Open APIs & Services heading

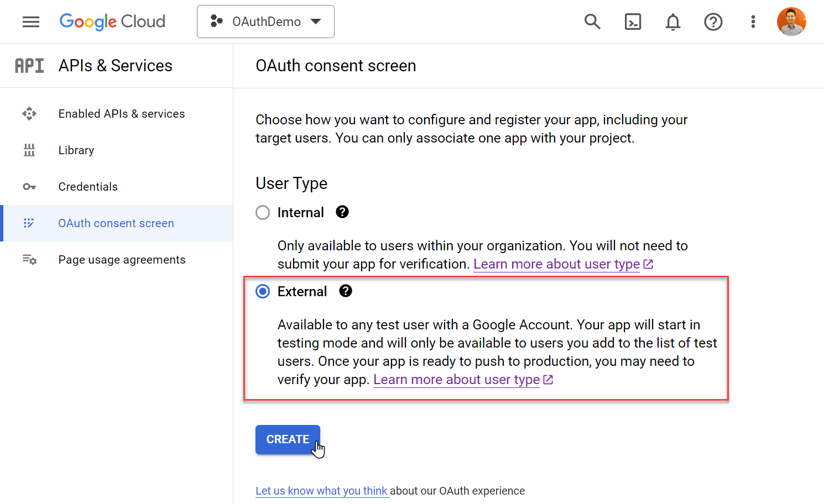pos(116,66)
